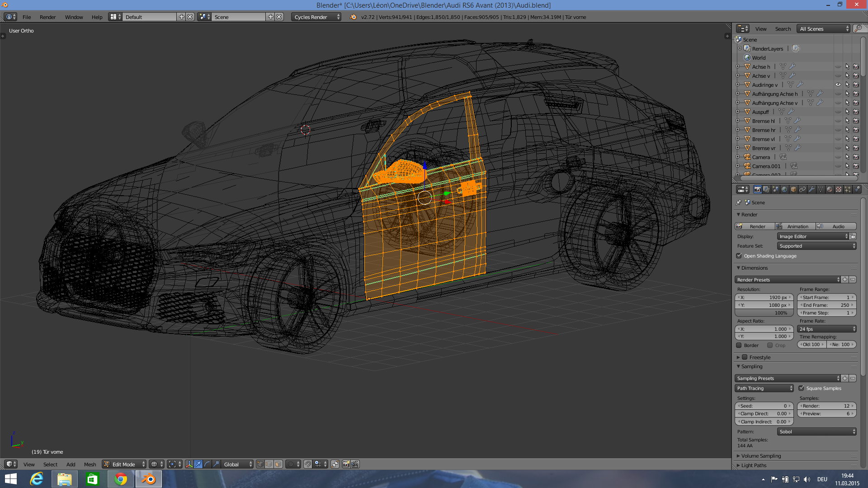Open the Render menu in top bar

pyautogui.click(x=47, y=17)
